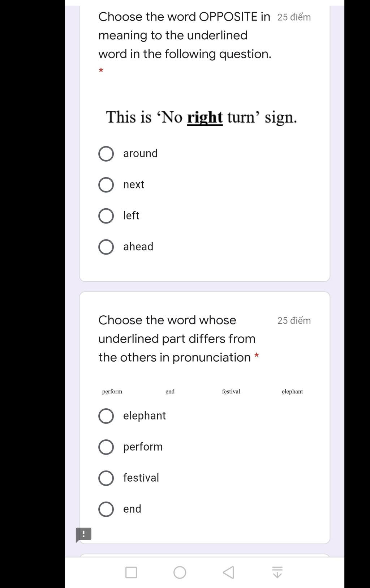Choose the 'festival' radio option
The height and width of the screenshot is (588, 370).
(106, 478)
